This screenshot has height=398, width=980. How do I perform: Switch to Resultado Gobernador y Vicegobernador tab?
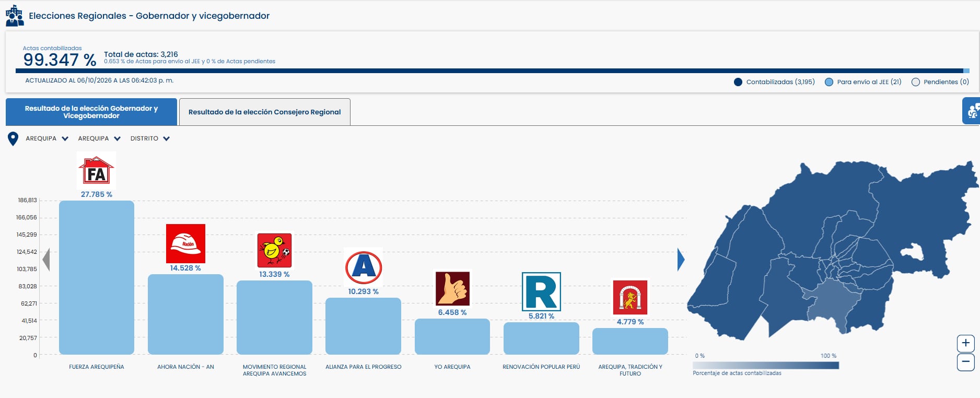(91, 112)
